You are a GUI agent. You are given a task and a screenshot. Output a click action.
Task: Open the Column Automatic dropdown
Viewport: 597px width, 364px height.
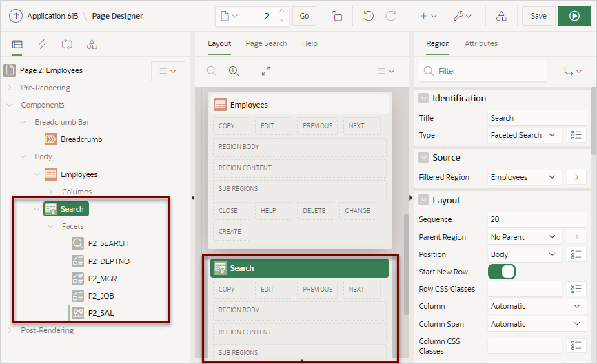[x=537, y=306]
